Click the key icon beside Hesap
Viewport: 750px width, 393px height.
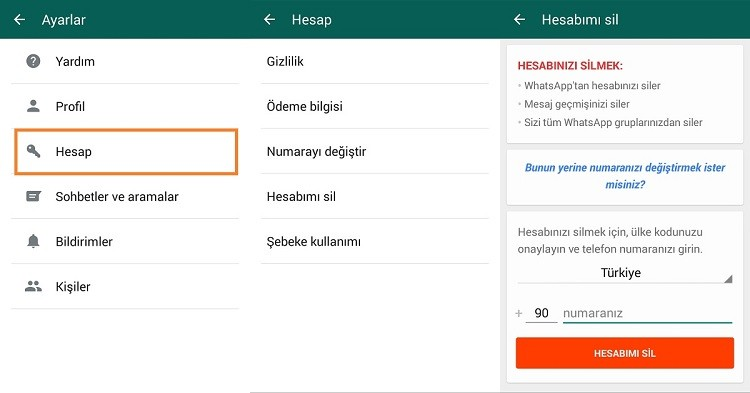click(33, 151)
